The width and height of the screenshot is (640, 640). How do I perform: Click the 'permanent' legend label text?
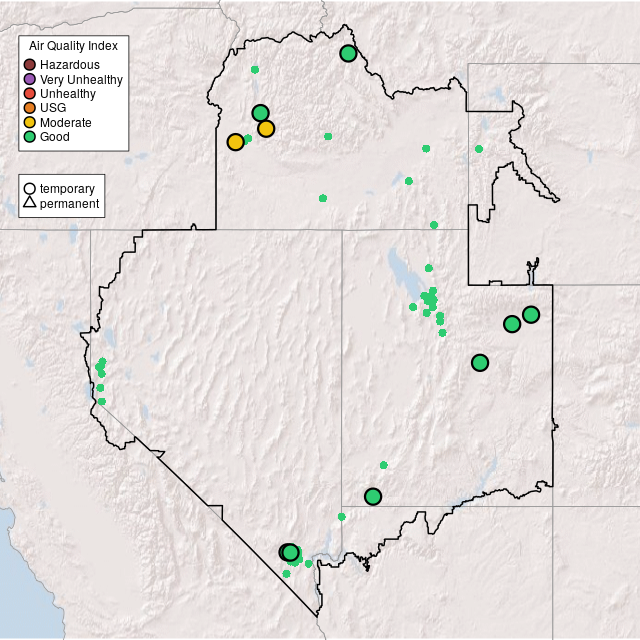click(x=69, y=203)
